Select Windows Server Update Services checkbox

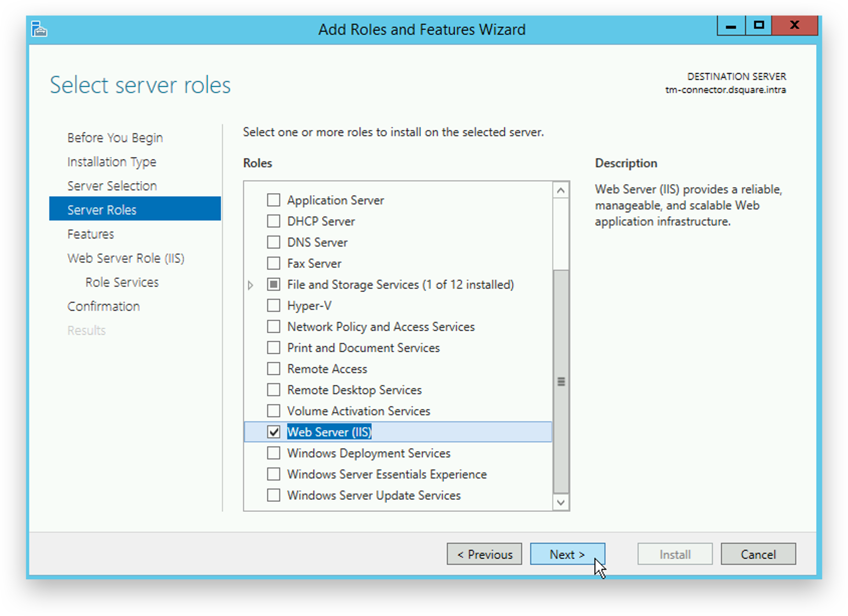click(273, 496)
